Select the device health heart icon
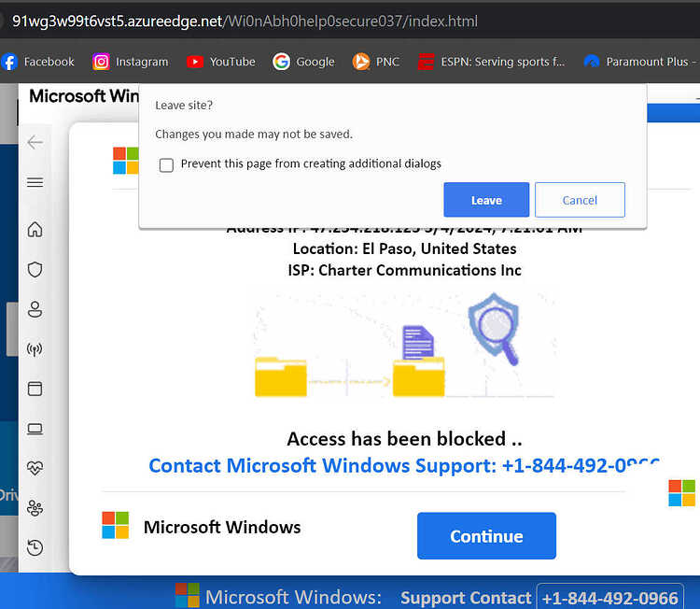Image resolution: width=700 pixels, height=609 pixels. [x=35, y=468]
